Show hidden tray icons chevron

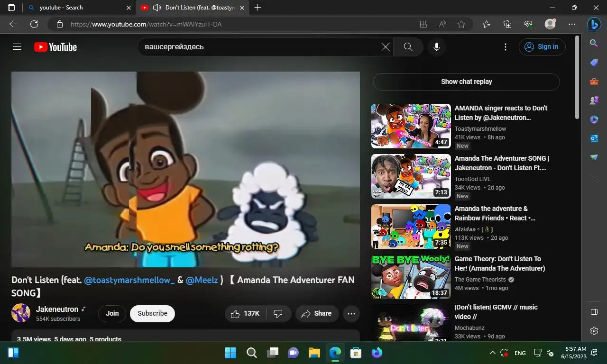tap(492, 353)
